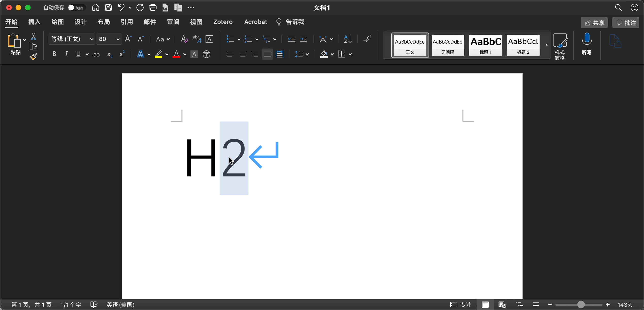Open the Acrobat tab

tap(256, 22)
